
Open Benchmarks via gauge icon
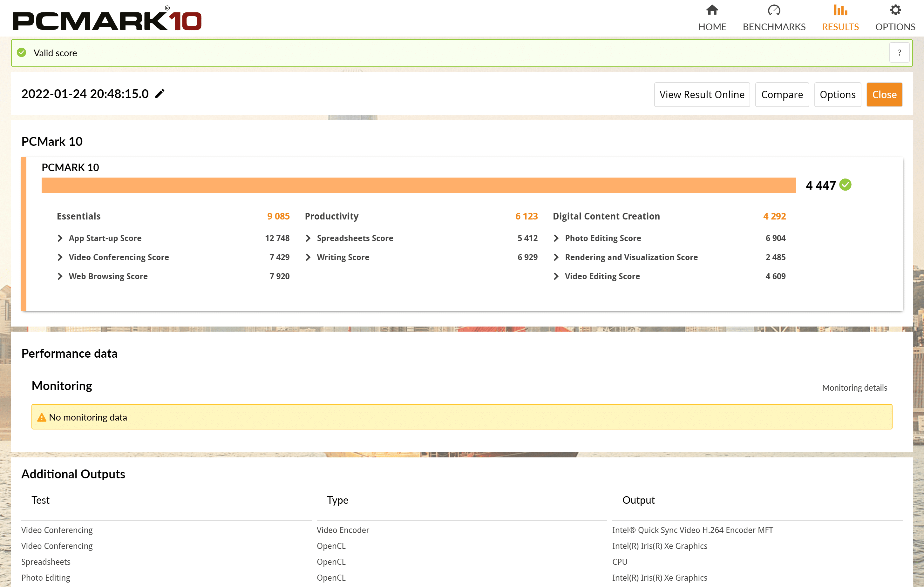point(774,10)
